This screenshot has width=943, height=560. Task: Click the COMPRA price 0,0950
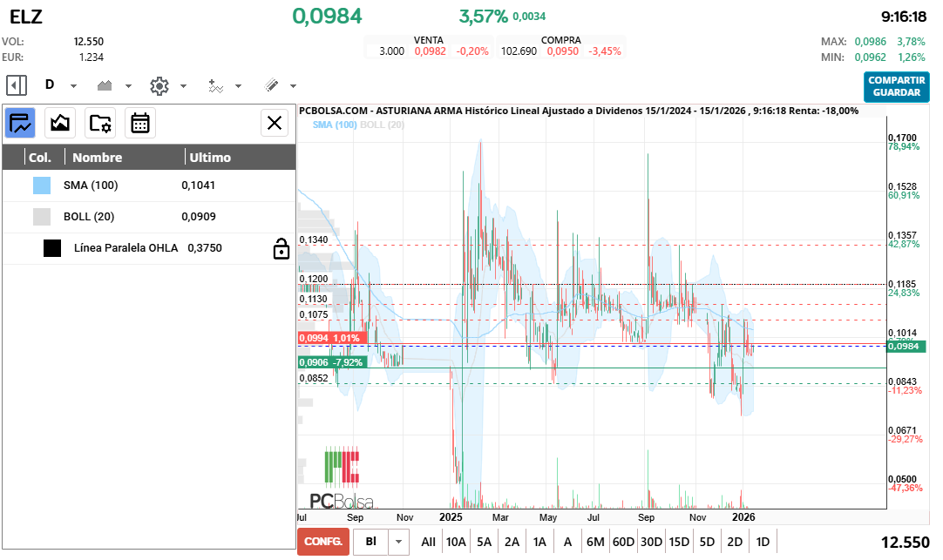[563, 51]
